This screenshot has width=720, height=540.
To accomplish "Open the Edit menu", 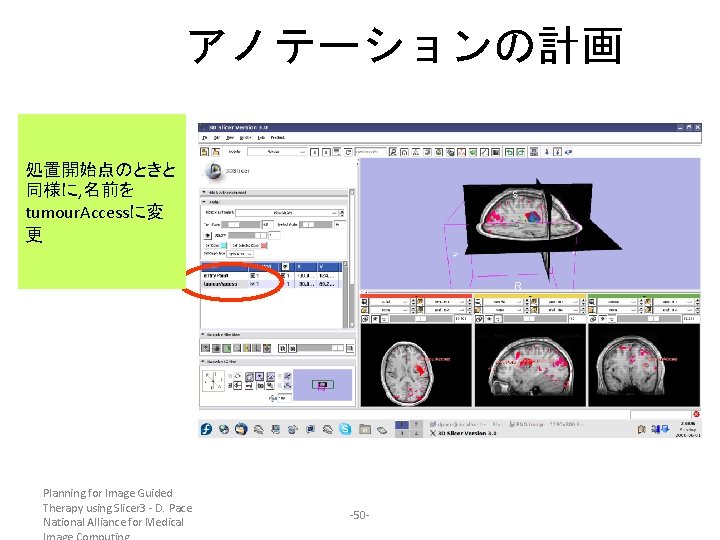I will click(216, 138).
